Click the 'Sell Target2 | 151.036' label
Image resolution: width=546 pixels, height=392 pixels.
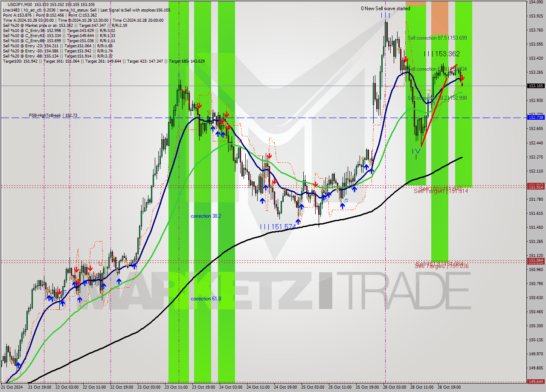(442, 266)
